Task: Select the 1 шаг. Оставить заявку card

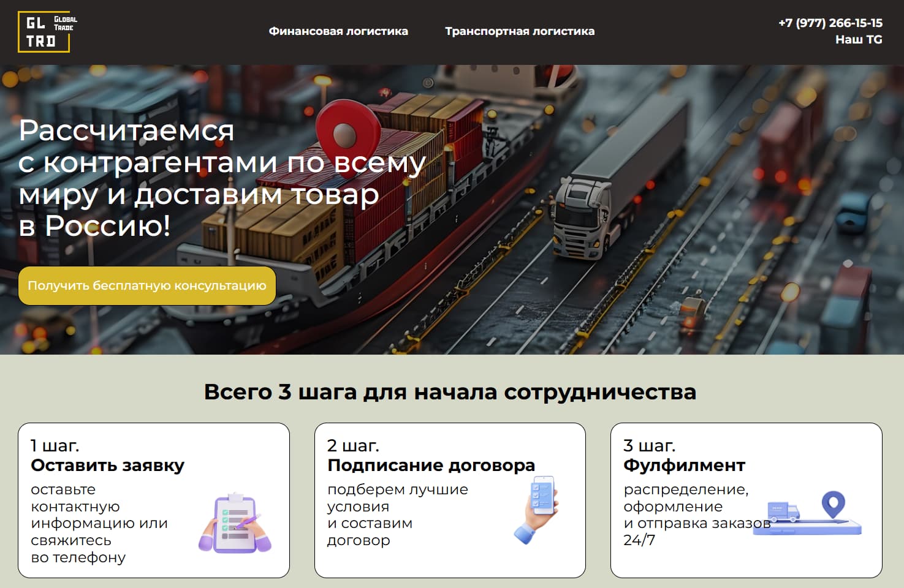Action: pos(154,499)
